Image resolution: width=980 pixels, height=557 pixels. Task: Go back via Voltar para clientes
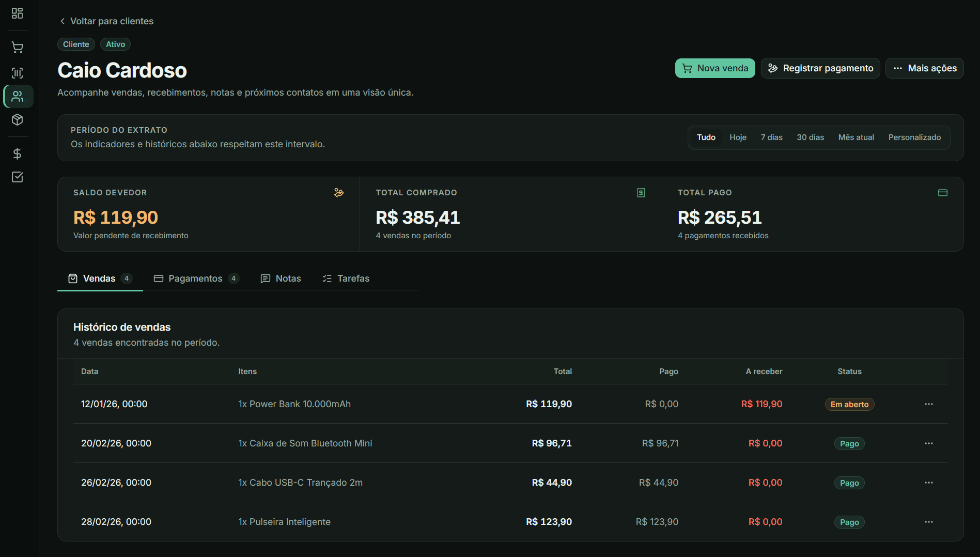coord(106,21)
